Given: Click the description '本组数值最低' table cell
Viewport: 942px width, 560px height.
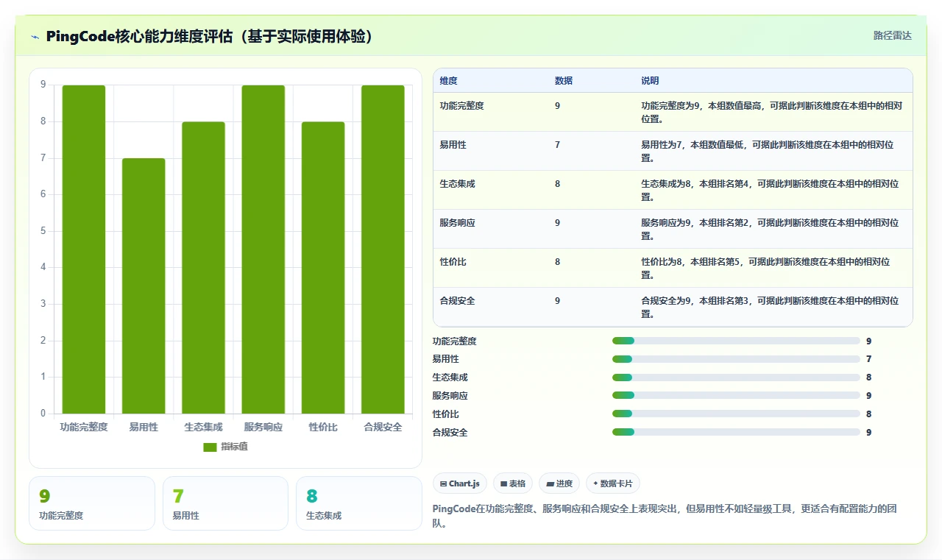Looking at the screenshot, I should (773, 151).
